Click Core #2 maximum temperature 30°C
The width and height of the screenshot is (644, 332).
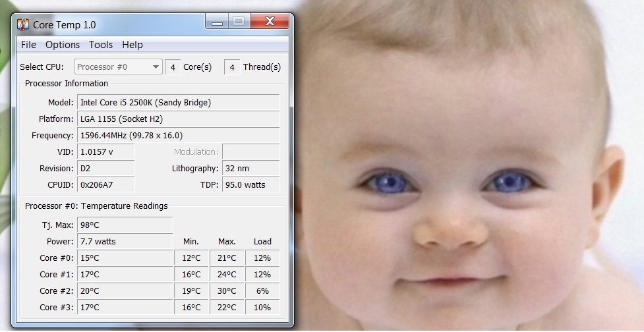coord(227,291)
